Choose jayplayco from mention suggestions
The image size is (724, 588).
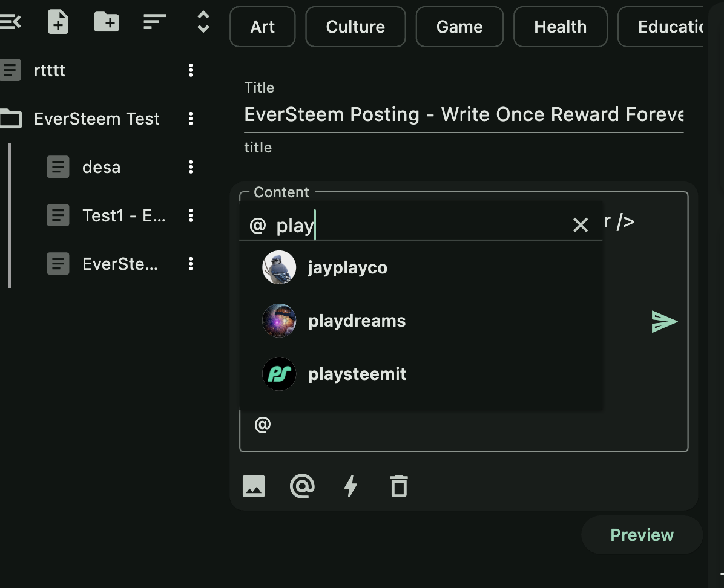click(421, 268)
